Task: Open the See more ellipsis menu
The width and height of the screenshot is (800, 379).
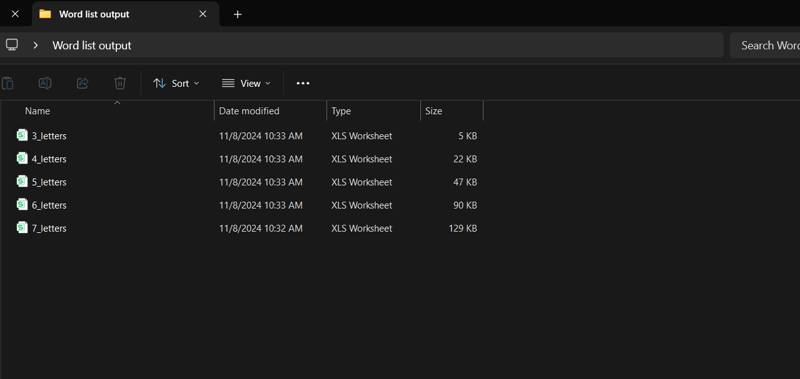Action: click(x=303, y=83)
